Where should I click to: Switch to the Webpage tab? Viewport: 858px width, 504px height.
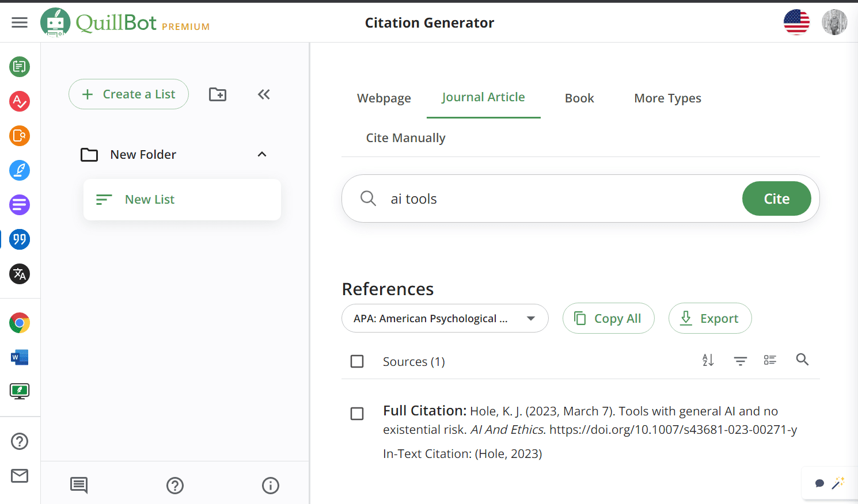[x=384, y=98]
